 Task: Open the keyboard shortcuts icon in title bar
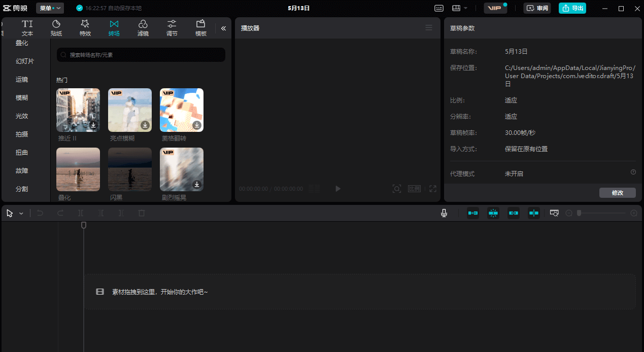click(439, 8)
